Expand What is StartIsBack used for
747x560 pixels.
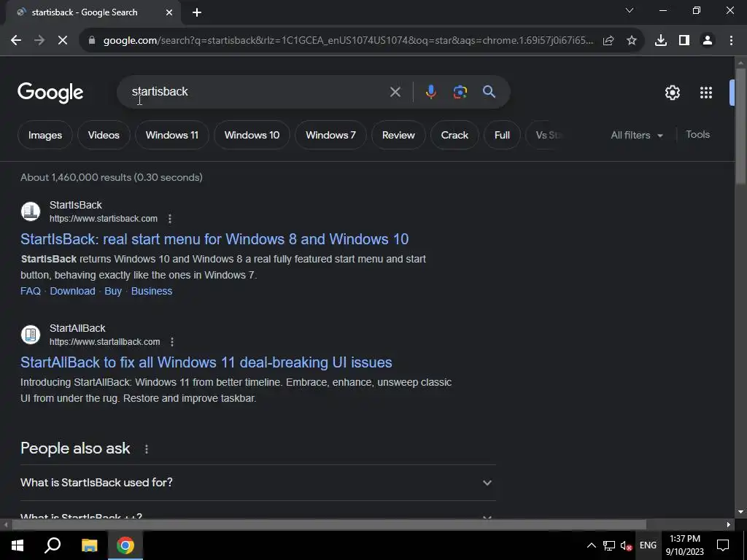point(258,483)
